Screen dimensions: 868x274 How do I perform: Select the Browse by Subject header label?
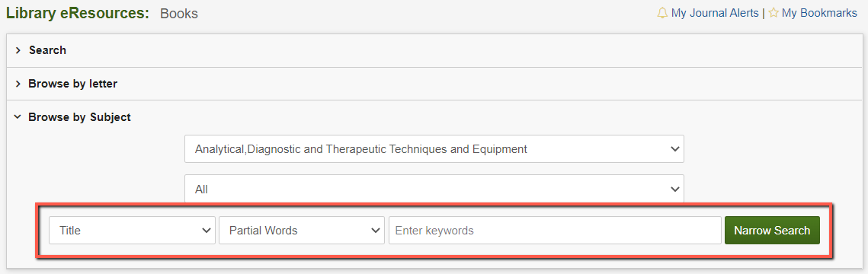point(80,117)
